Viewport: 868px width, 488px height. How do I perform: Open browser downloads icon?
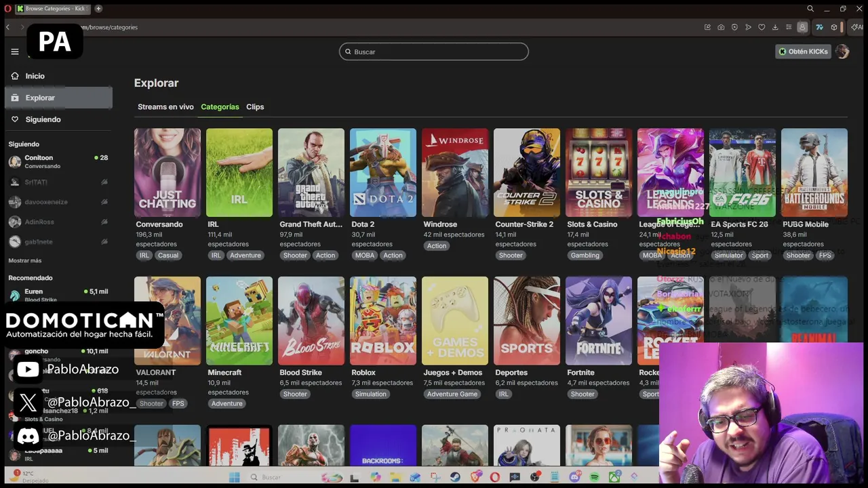pos(775,27)
